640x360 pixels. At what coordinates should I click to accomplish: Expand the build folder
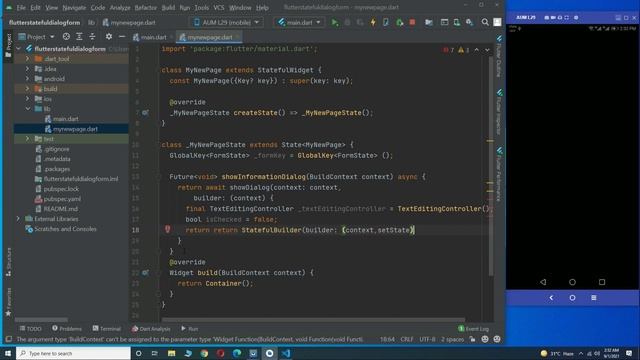27,89
